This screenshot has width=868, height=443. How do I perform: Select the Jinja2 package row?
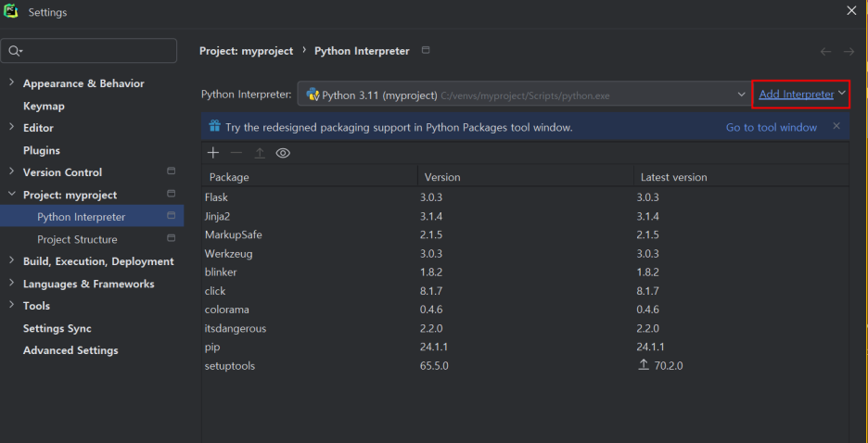click(525, 216)
